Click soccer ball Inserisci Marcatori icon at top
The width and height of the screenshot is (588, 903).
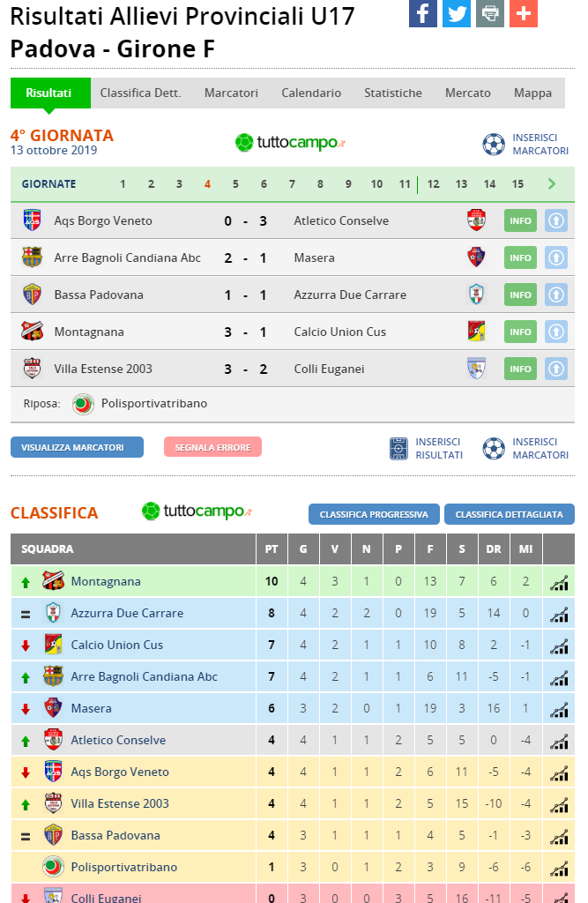click(x=494, y=145)
